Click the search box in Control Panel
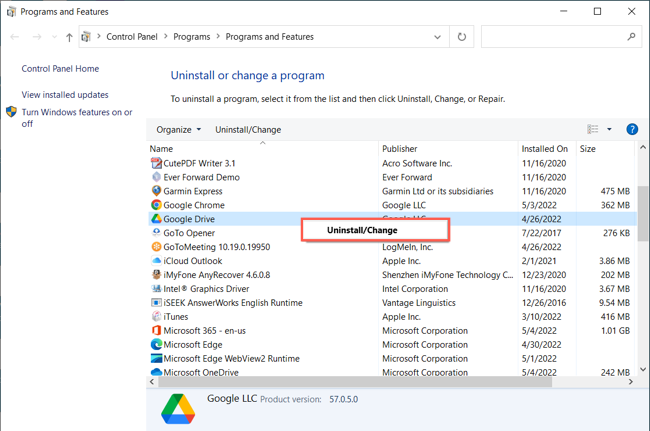The image size is (650, 431). pos(555,37)
